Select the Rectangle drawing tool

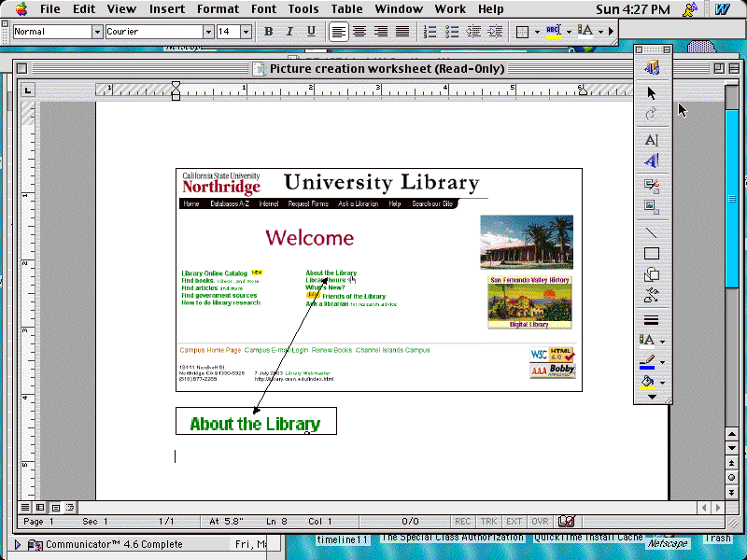(651, 253)
